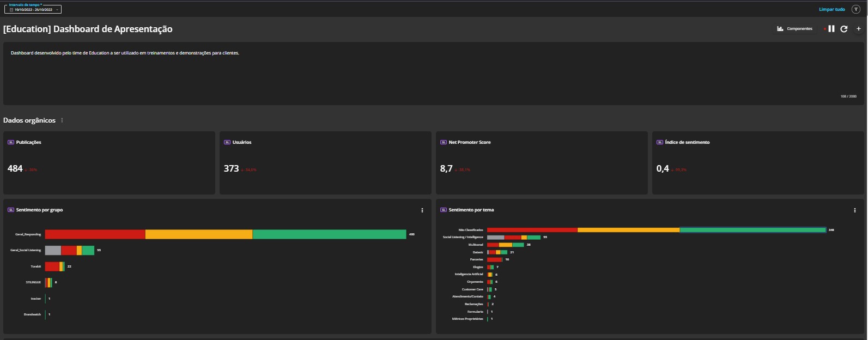Viewport: 868px width, 340px height.
Task: Open the Componentes chart button
Action: [x=795, y=29]
